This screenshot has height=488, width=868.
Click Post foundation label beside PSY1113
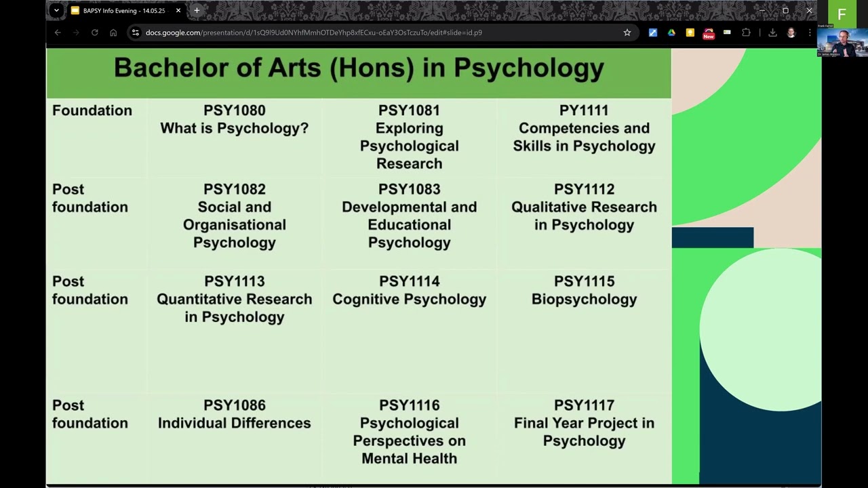click(x=90, y=290)
